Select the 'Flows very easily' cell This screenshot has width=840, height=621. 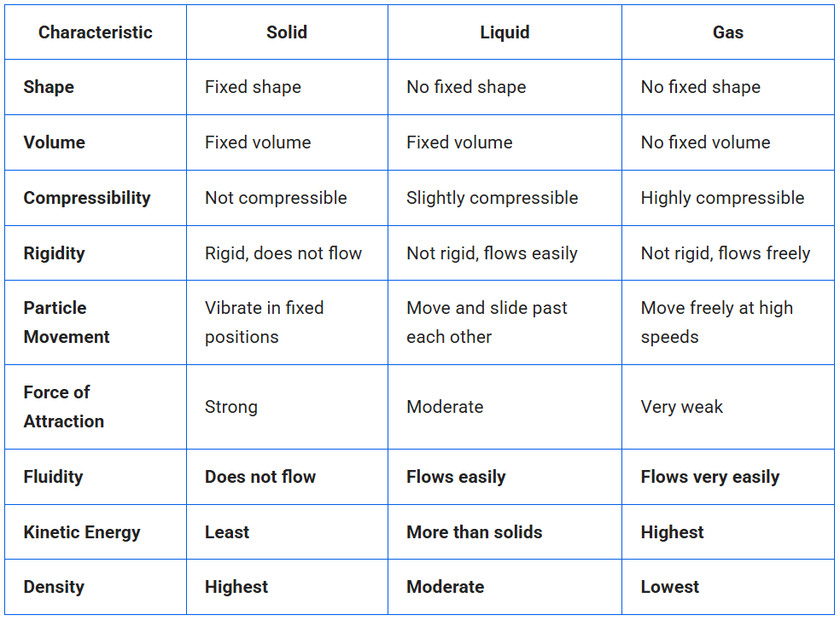(x=710, y=477)
